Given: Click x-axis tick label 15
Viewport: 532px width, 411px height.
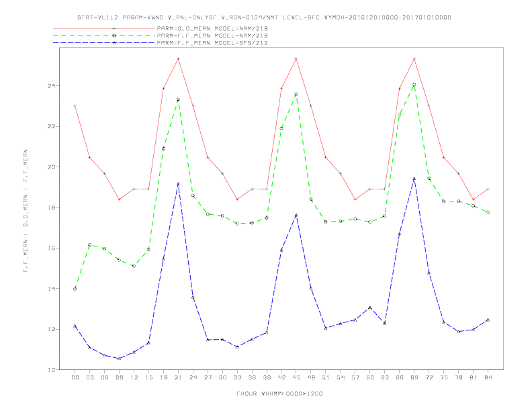Looking at the screenshot, I should point(148,377).
